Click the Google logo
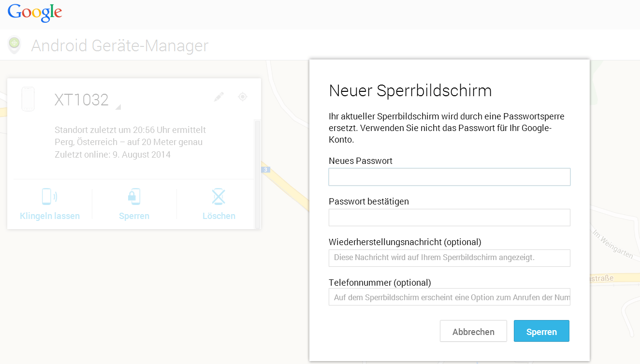Viewport: 640px width, 364px height. [x=35, y=13]
